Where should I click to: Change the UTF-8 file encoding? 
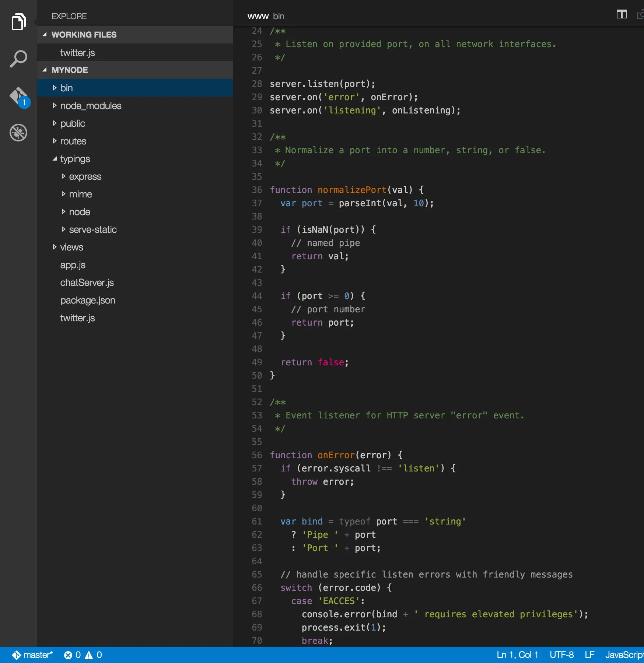pyautogui.click(x=561, y=655)
